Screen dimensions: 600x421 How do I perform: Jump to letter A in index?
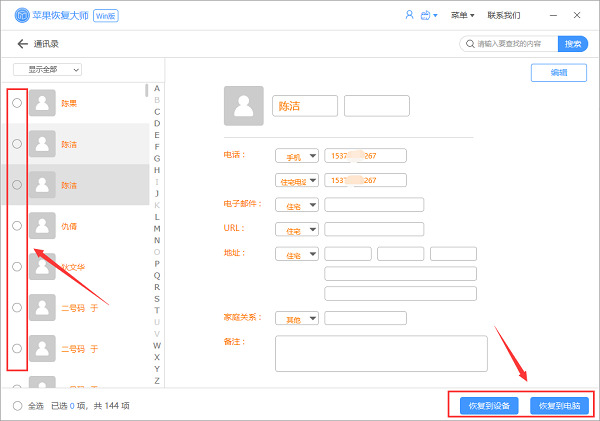[157, 88]
